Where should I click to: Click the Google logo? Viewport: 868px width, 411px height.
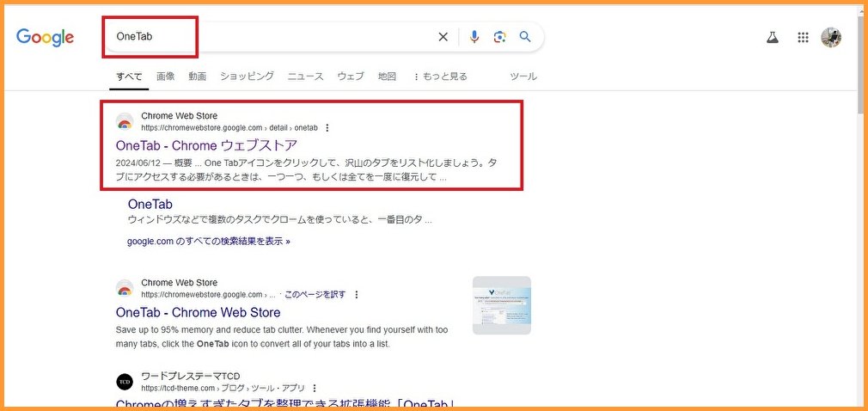click(x=45, y=37)
